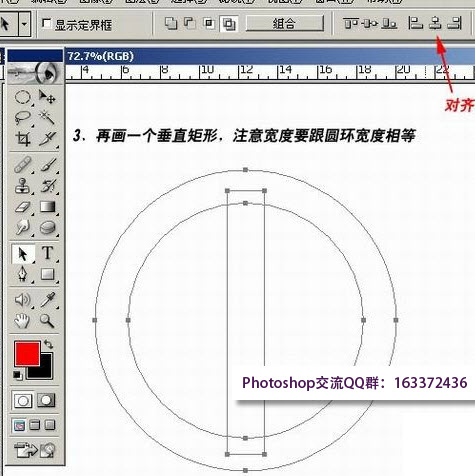Choose the Eraser tool

pos(22,207)
